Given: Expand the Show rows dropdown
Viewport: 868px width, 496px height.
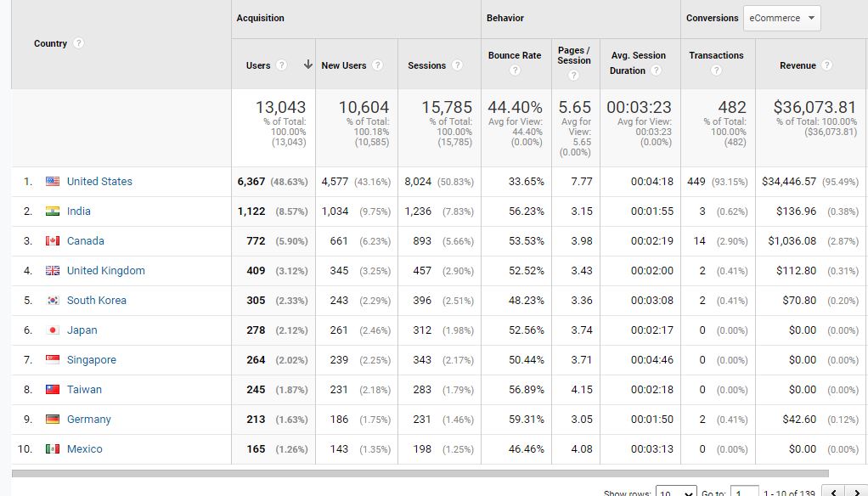Looking at the screenshot, I should [x=676, y=493].
